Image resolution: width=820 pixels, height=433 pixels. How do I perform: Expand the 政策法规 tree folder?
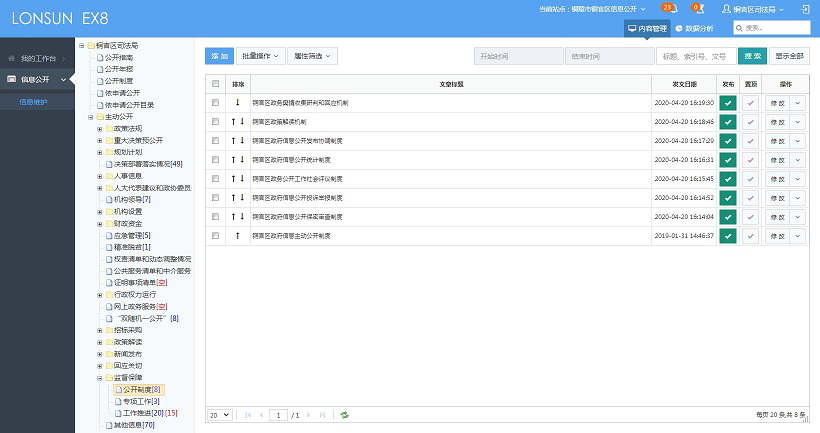click(99, 128)
